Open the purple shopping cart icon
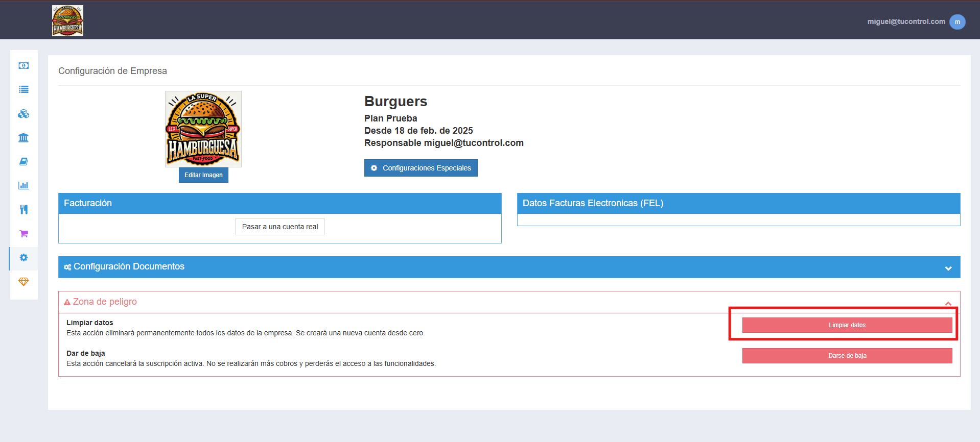980x442 pixels. 24,234
